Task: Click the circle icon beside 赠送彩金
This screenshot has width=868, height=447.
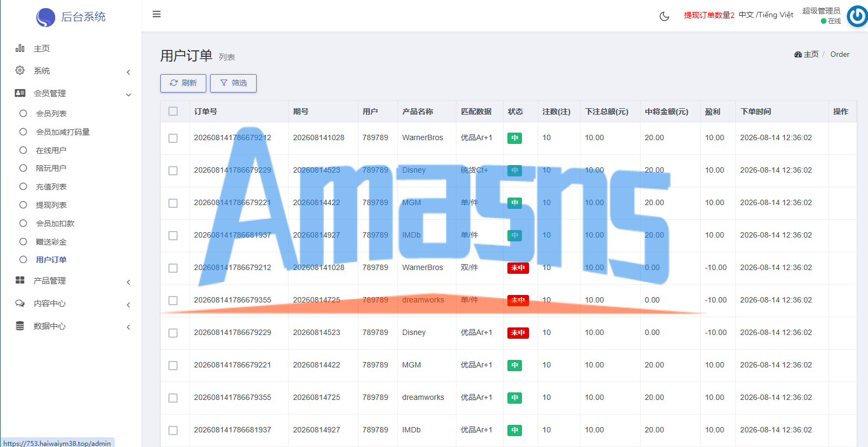Action: [23, 242]
